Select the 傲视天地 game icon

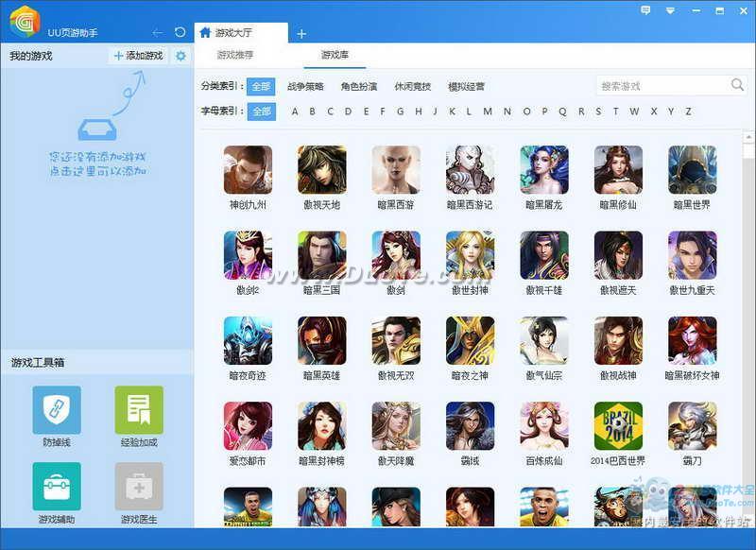322,170
